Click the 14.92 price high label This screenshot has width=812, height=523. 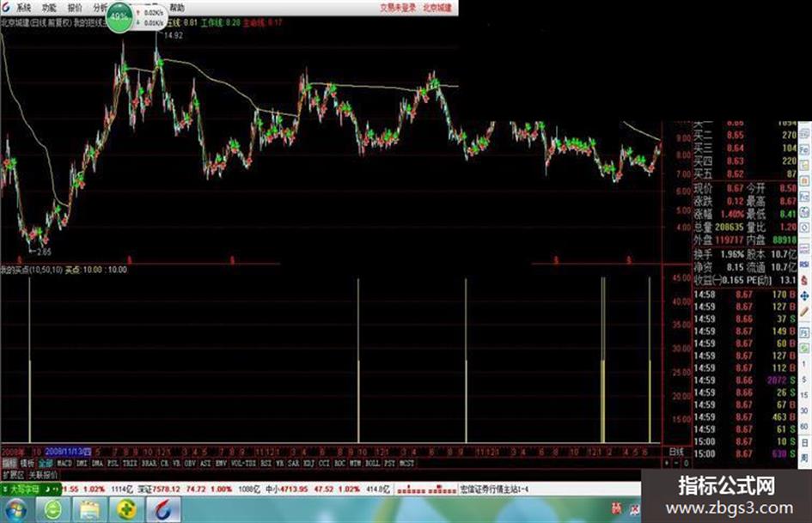click(x=173, y=35)
